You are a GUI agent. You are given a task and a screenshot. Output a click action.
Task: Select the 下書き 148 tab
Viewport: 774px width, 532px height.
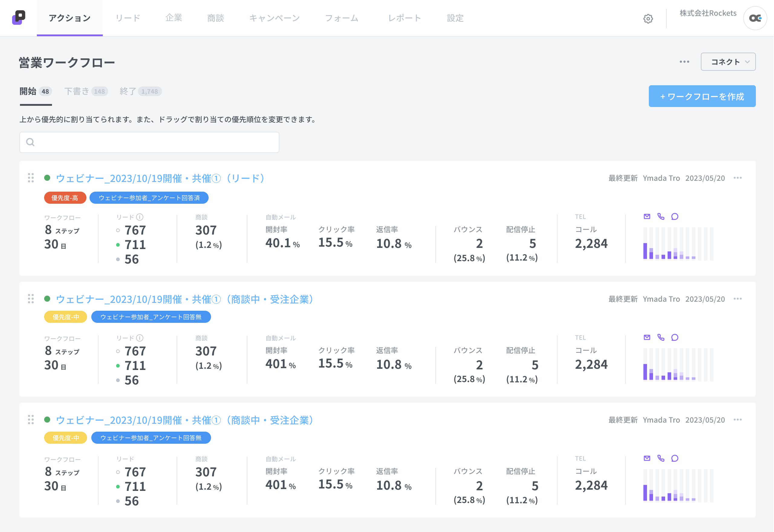tap(86, 91)
